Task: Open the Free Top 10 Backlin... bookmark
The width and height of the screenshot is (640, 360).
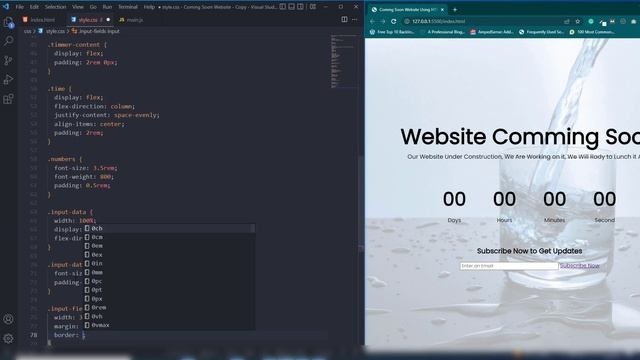Action: [x=392, y=32]
